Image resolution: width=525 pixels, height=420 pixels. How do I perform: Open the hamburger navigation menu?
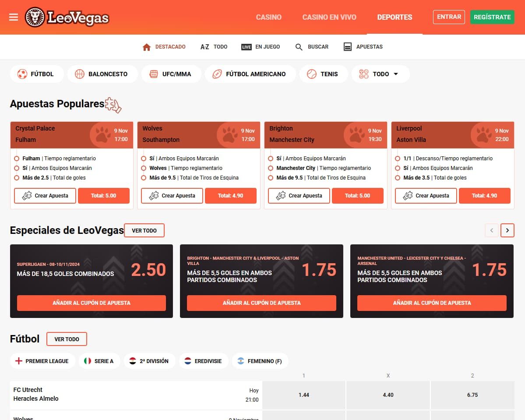coord(13,17)
